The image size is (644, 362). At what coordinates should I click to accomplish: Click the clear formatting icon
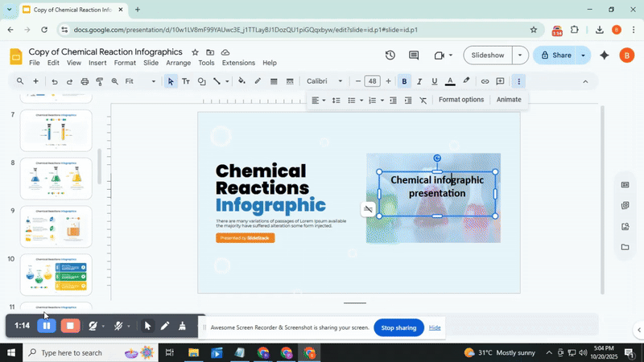pos(423,101)
